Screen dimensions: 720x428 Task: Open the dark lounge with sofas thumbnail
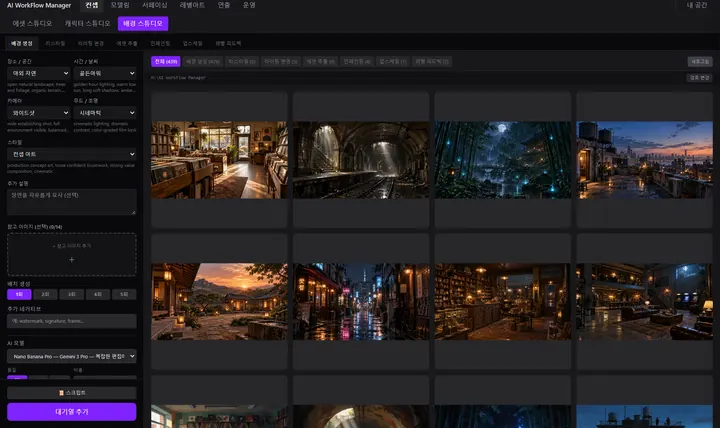point(644,301)
